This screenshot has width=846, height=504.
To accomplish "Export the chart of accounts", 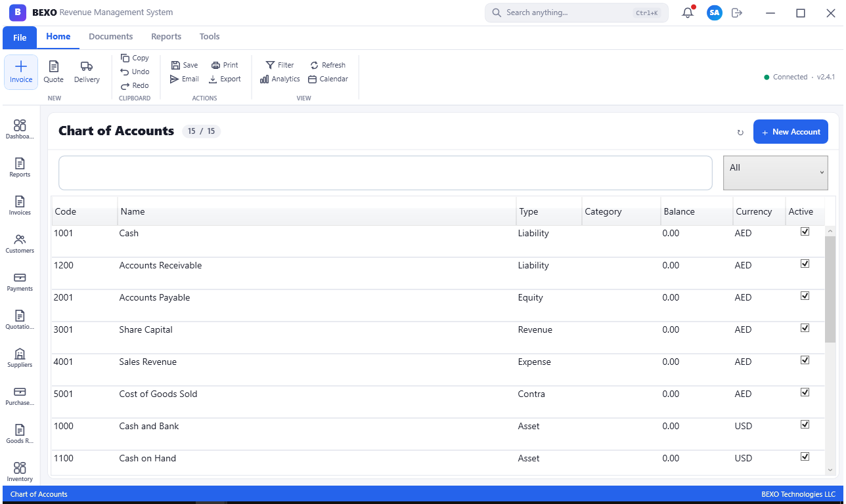I will [x=225, y=79].
